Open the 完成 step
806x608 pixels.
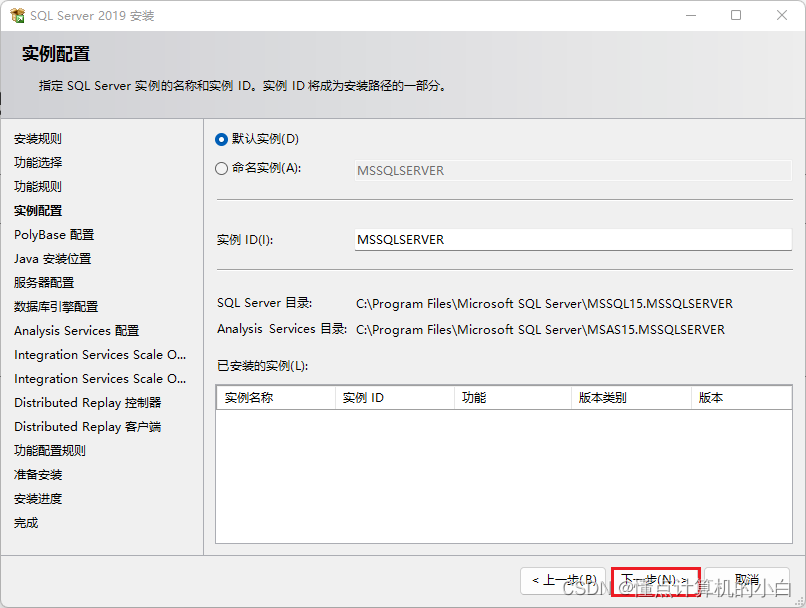(x=26, y=523)
